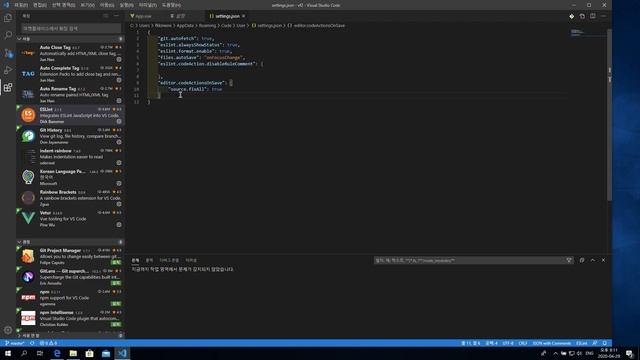The width and height of the screenshot is (640, 360).
Task: Open the File menu in menu bar
Action: (x=20, y=5)
